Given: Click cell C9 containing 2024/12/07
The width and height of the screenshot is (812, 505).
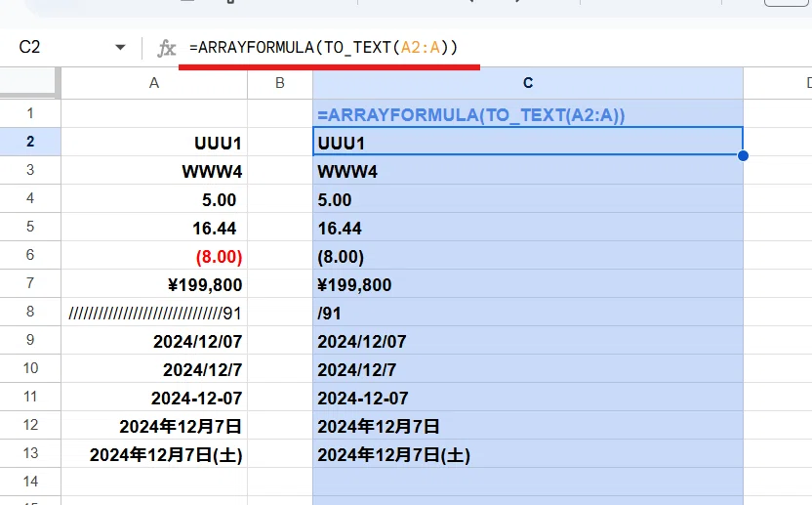Looking at the screenshot, I should [x=528, y=340].
